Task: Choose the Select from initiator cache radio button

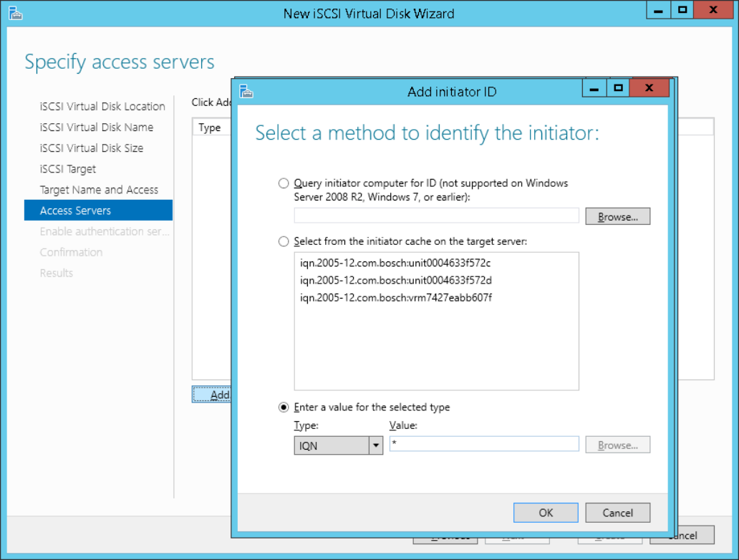Action: [284, 242]
